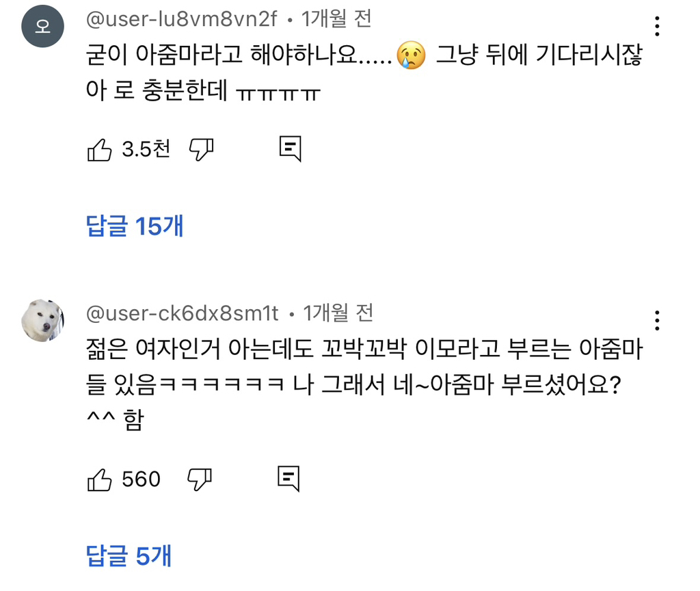This screenshot has width=700, height=591.
Task: Click reply icon on @user-lu8vm8vn2f's comment
Action: [x=290, y=148]
